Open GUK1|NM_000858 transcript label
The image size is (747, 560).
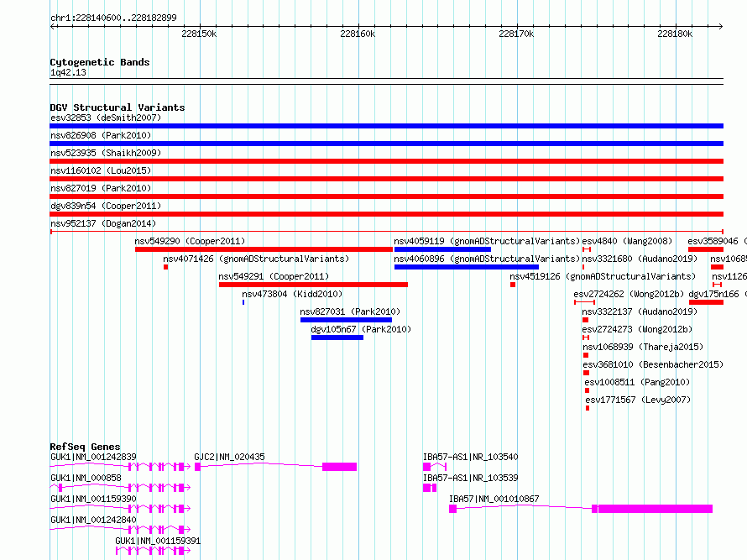[x=86, y=478]
